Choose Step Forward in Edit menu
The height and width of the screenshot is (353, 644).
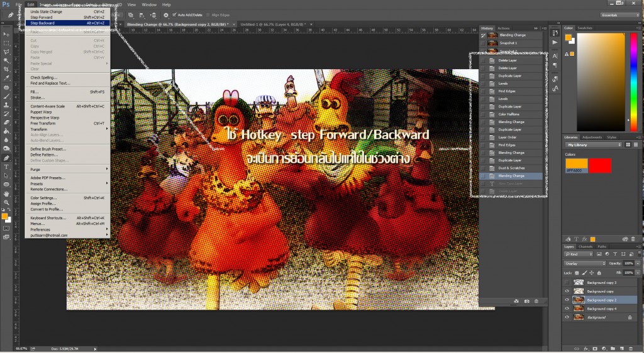[68, 17]
